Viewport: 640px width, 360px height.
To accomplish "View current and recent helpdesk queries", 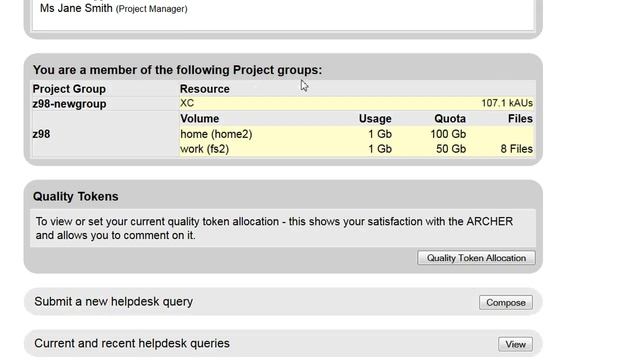I will pos(515,344).
